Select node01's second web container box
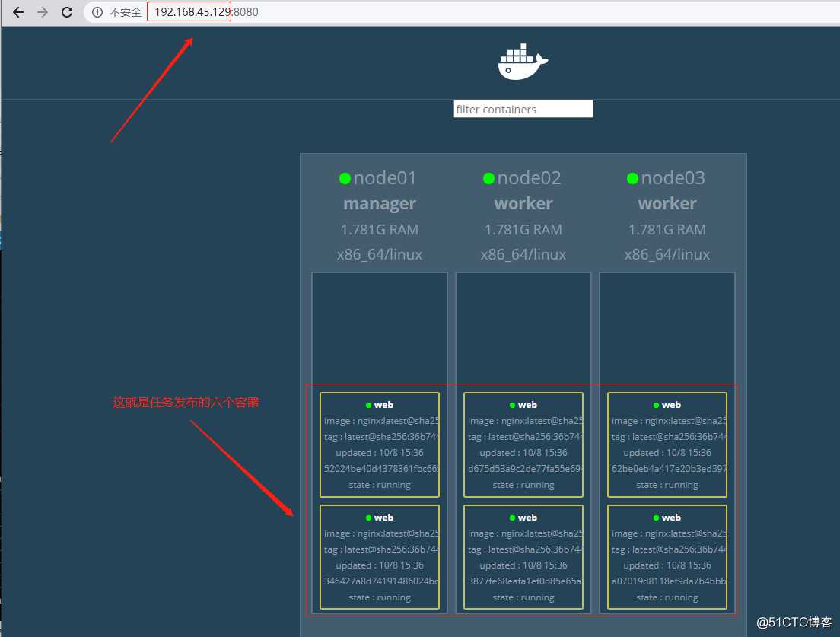Image resolution: width=840 pixels, height=637 pixels. click(379, 557)
